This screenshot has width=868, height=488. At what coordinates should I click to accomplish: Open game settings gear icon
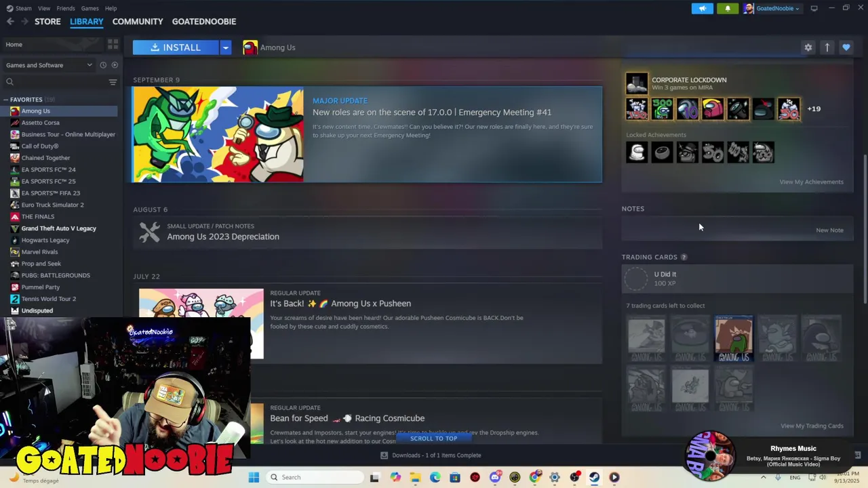(808, 47)
